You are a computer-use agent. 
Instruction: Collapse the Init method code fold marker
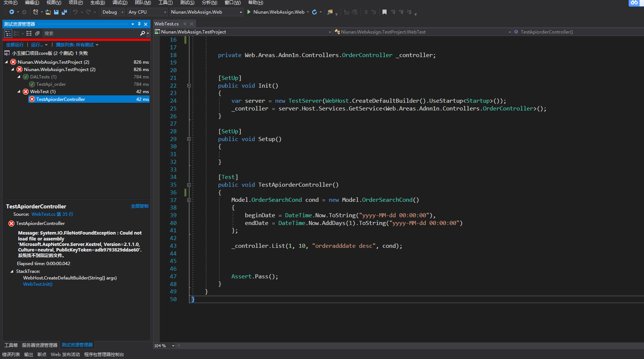point(189,85)
